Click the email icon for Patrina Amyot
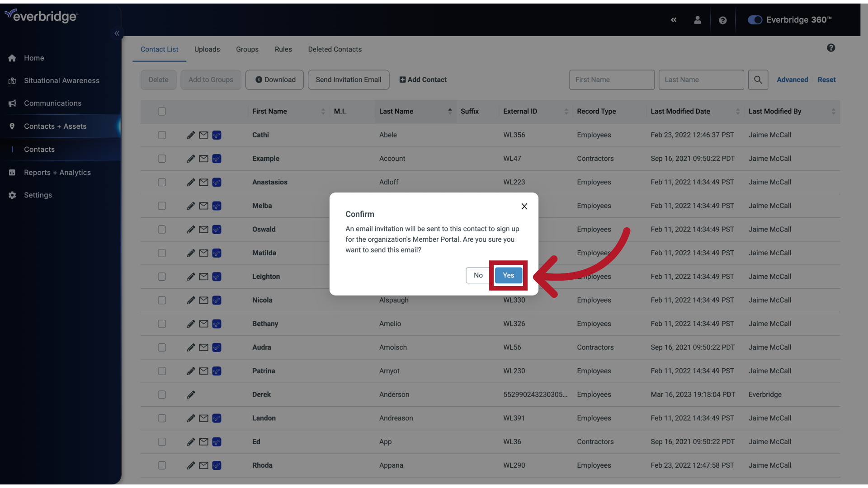The width and height of the screenshot is (868, 488). coord(203,371)
